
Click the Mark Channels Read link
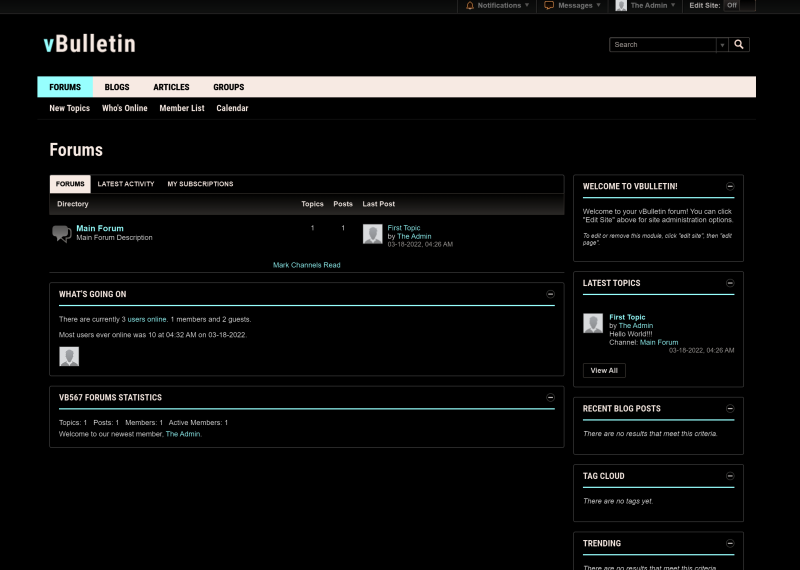point(307,265)
